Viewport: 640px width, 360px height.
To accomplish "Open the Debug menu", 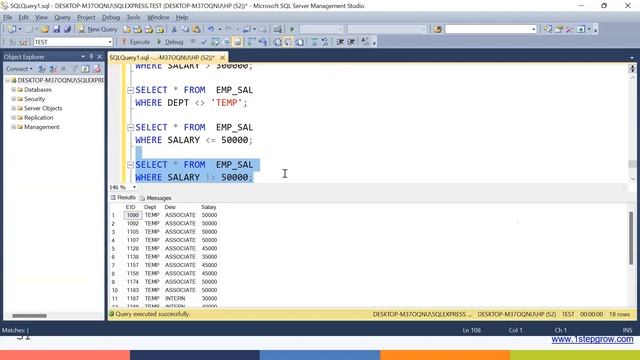I will tap(111, 17).
